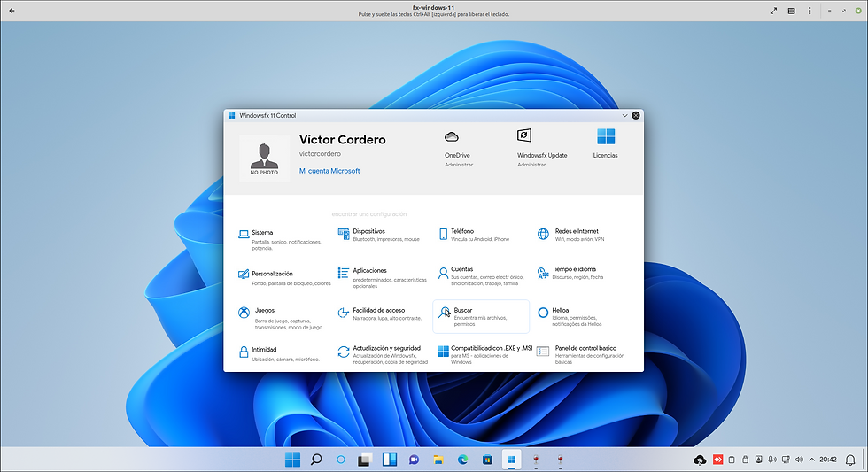Open the Teléfono settings icon
868x472 pixels.
click(444, 234)
